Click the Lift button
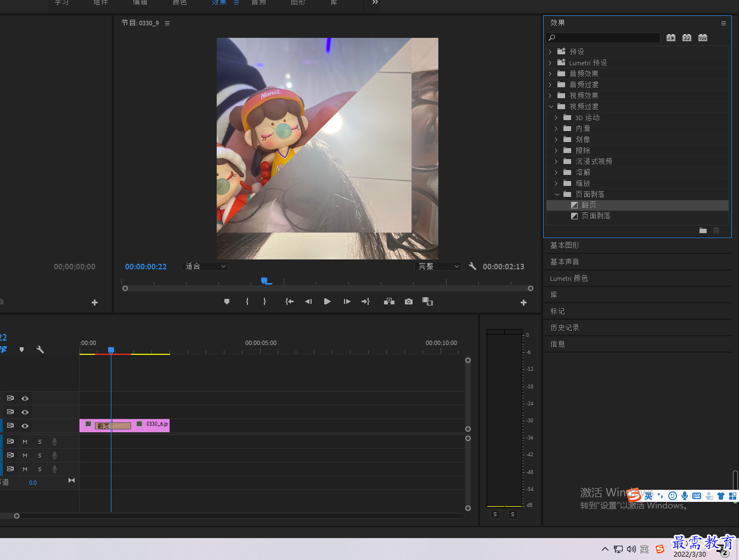Image resolution: width=739 pixels, height=560 pixels. click(x=390, y=302)
